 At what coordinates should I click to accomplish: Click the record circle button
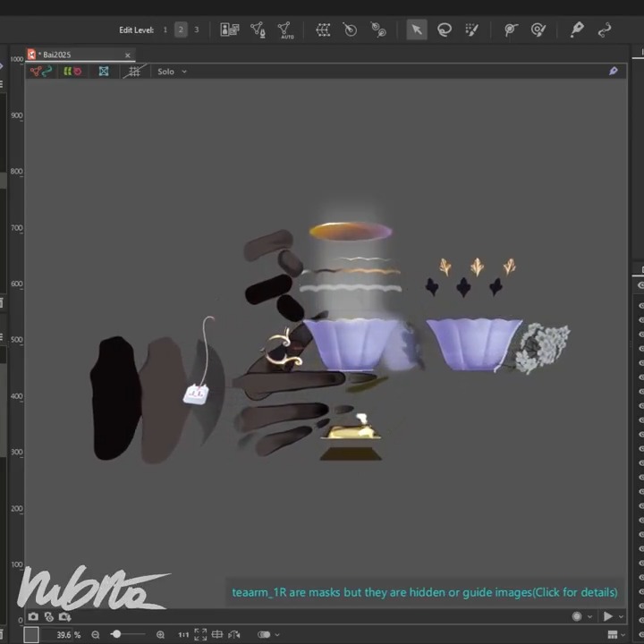pyautogui.click(x=577, y=616)
